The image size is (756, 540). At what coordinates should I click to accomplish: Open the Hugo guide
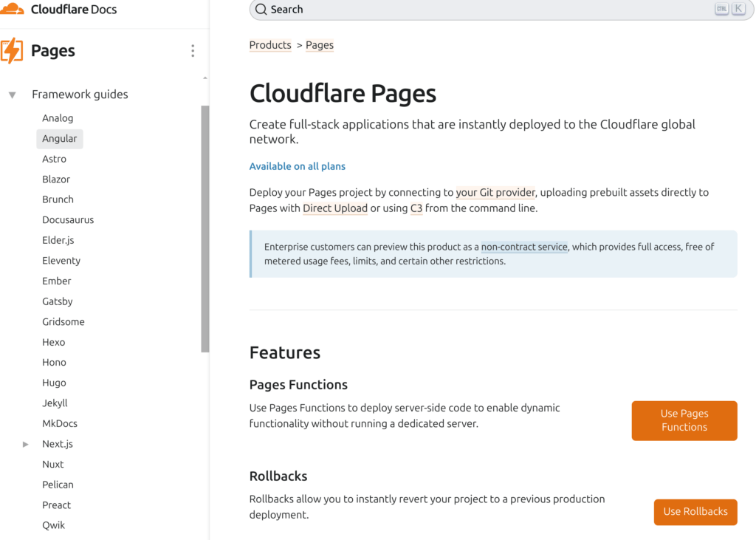click(x=54, y=383)
